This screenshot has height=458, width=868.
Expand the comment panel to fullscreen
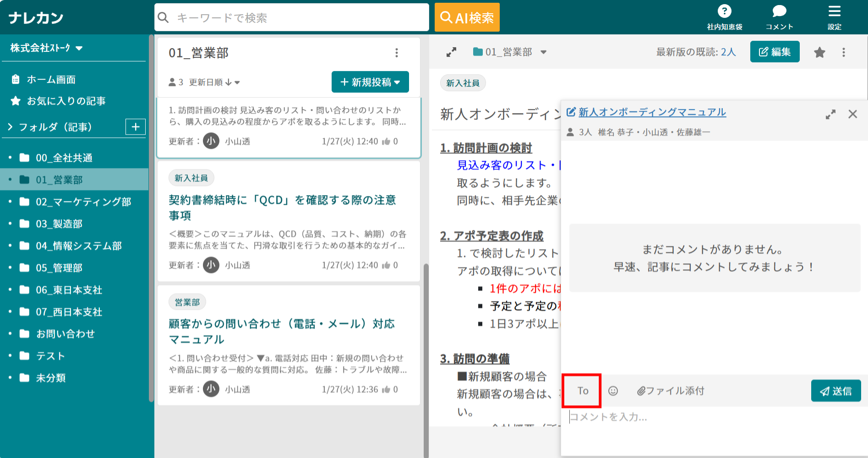pyautogui.click(x=830, y=114)
